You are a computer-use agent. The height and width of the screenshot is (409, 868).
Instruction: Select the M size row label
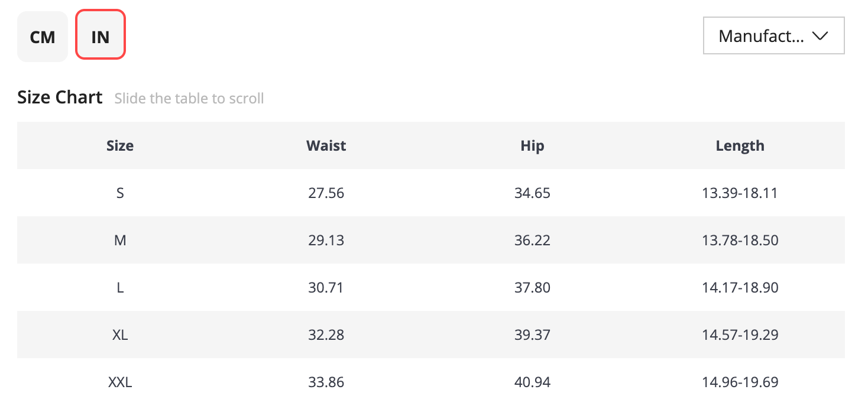coord(120,240)
